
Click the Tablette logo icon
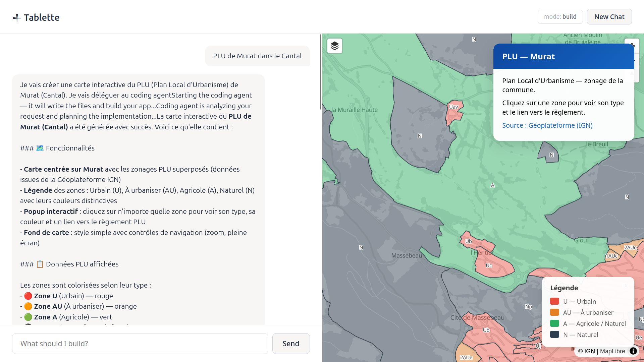17,18
